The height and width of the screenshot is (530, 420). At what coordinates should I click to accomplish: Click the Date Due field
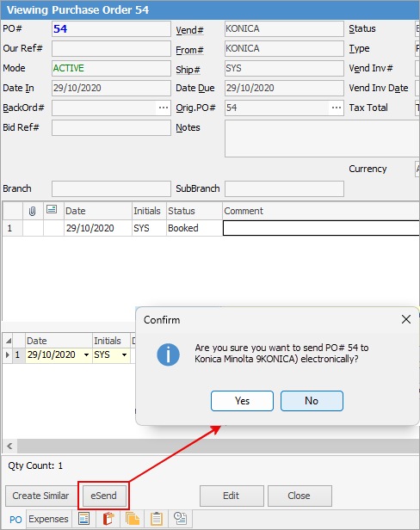(284, 88)
